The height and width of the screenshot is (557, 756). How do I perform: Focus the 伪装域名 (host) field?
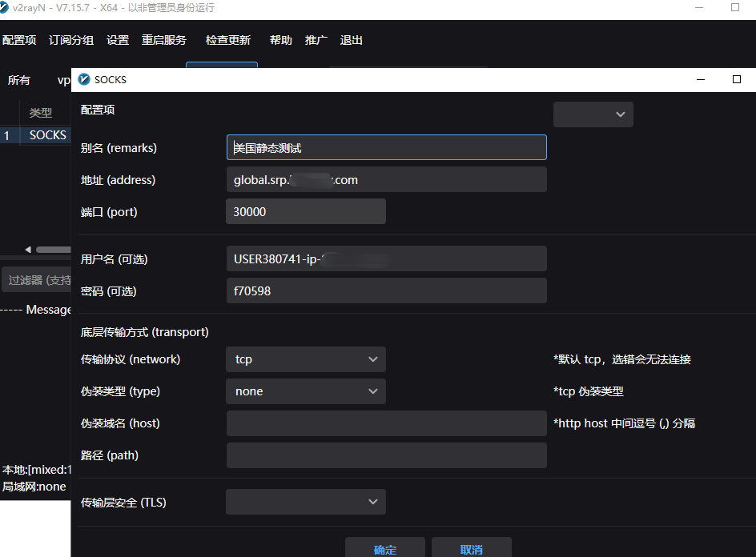[x=386, y=423]
